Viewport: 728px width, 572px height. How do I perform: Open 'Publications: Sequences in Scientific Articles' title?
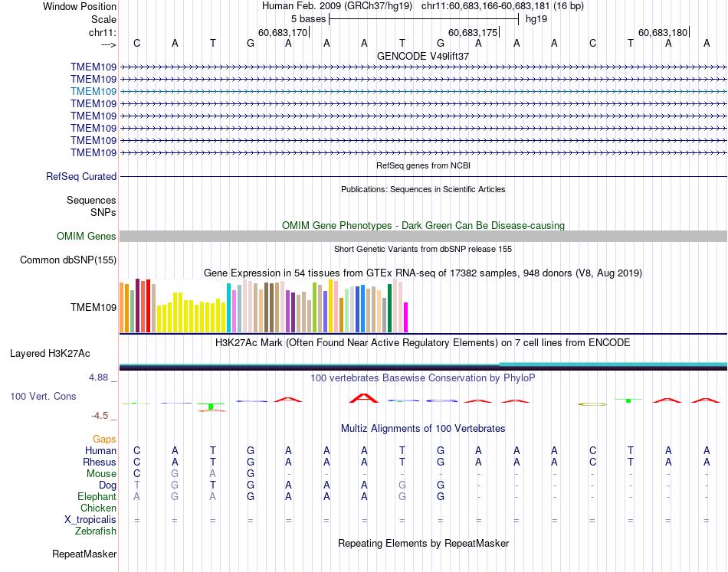click(423, 189)
